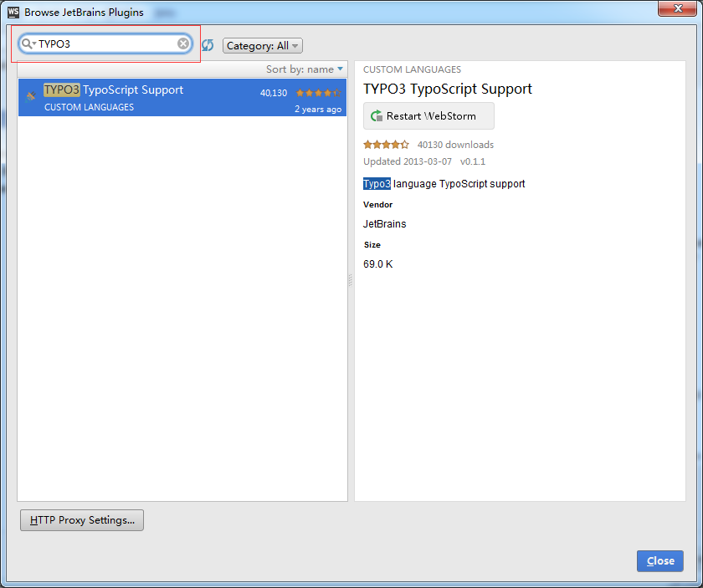Click the star rating in the details pane
703x588 pixels.
[386, 145]
